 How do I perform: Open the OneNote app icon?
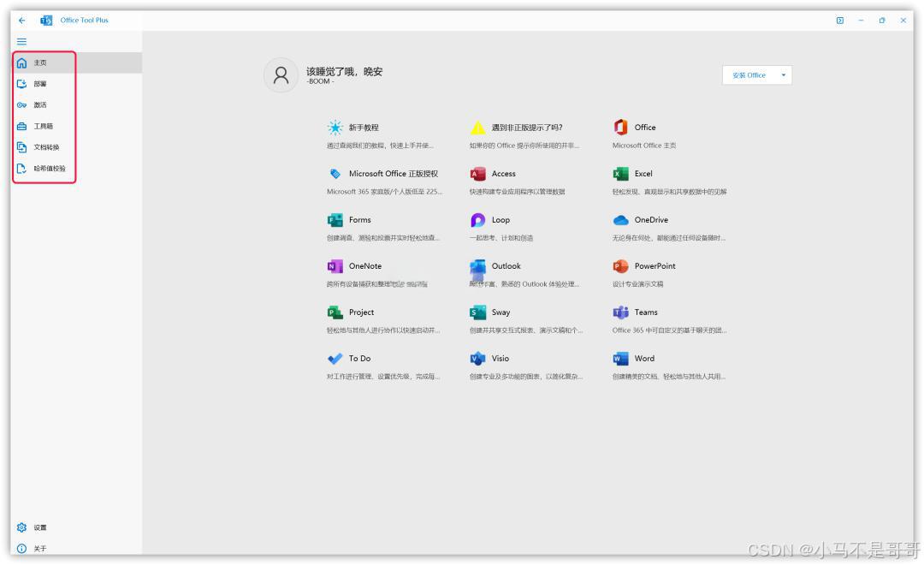pyautogui.click(x=335, y=266)
